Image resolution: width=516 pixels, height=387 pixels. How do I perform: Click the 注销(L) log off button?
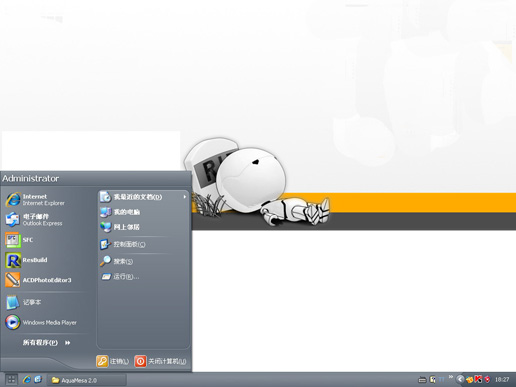113,361
